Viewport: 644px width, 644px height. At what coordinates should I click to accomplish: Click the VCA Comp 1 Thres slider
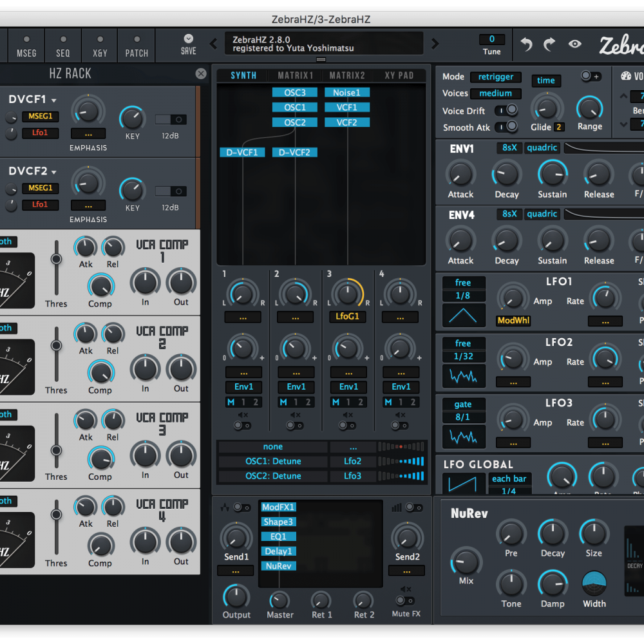click(x=57, y=259)
